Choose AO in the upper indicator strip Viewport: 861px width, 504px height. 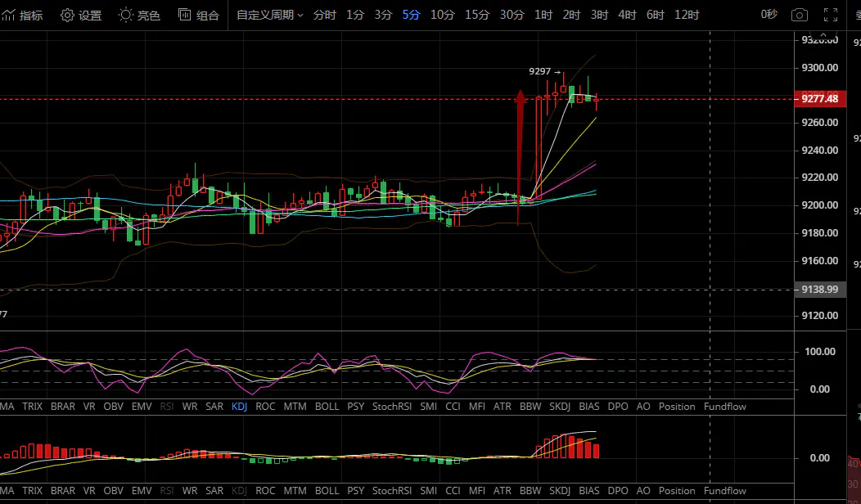(x=643, y=407)
